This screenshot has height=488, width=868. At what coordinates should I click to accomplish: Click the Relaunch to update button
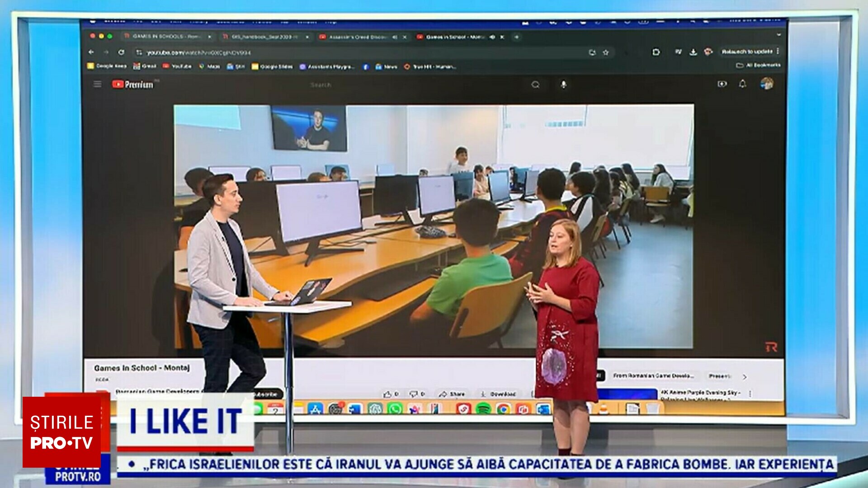point(746,52)
